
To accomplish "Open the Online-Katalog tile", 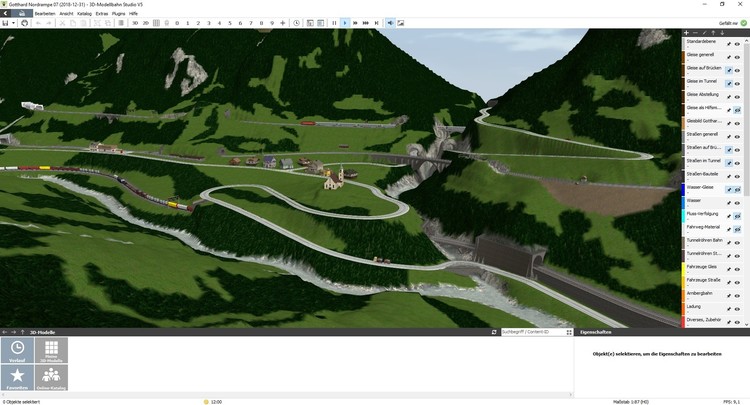I will pyautogui.click(x=51, y=377).
